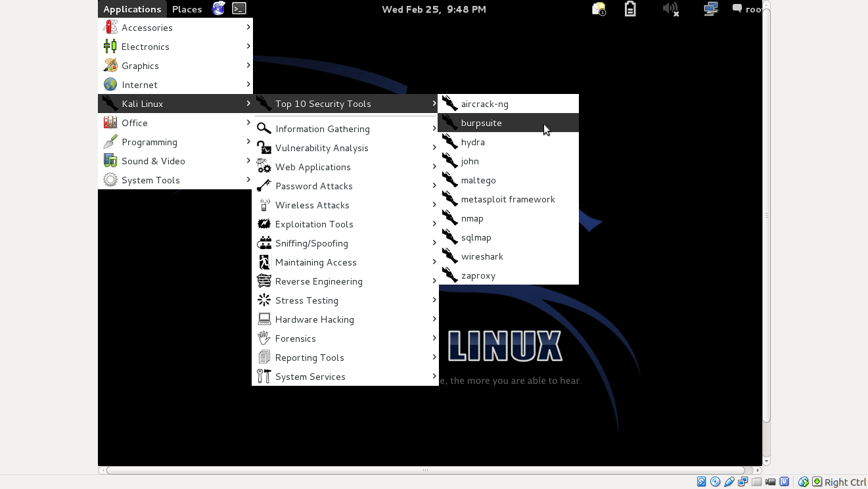
Task: Click the Sniffing/Spoofing icon
Action: point(264,243)
